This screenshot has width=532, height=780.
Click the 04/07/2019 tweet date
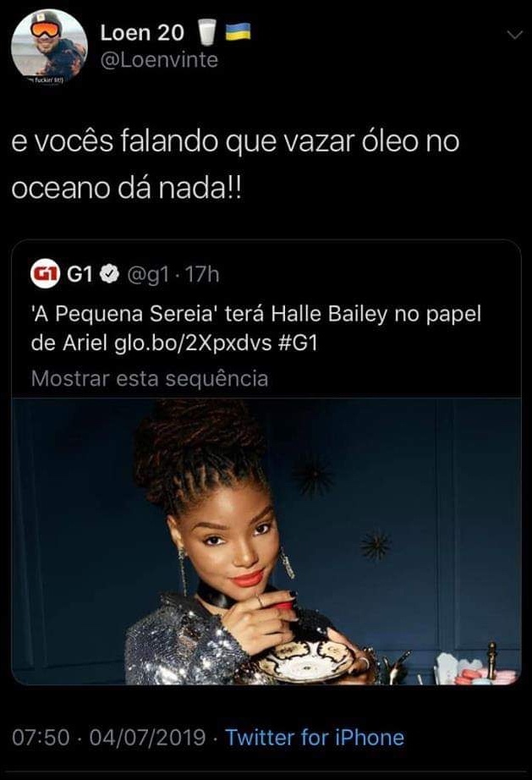pyautogui.click(x=148, y=737)
